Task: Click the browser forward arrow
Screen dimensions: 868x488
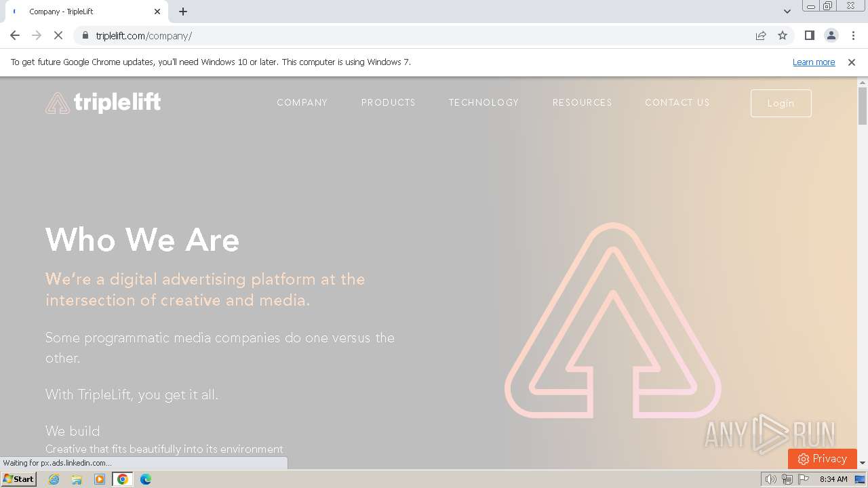Action: [x=37, y=36]
